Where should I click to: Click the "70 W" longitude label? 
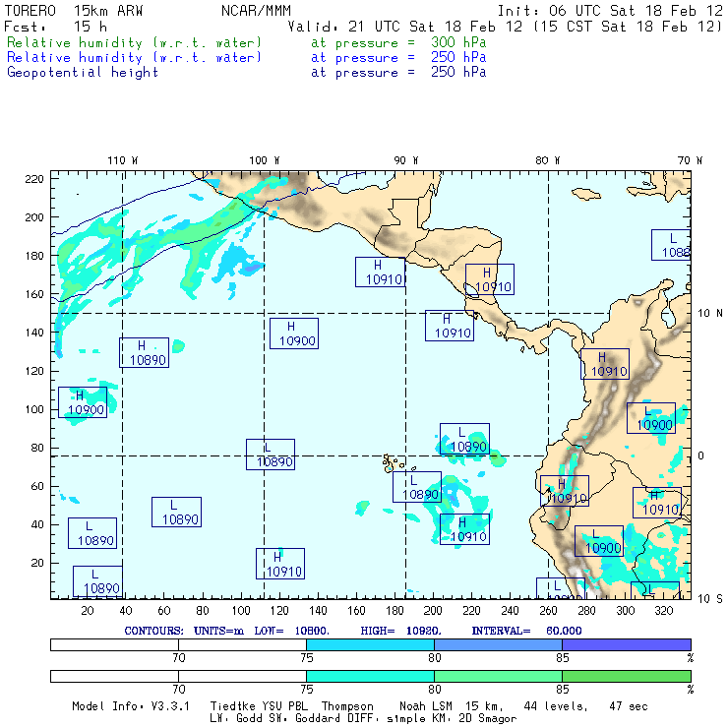[690, 160]
